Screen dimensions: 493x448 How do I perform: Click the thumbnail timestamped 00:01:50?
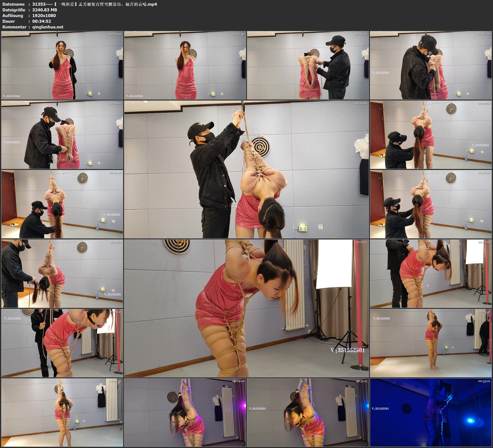click(62, 65)
